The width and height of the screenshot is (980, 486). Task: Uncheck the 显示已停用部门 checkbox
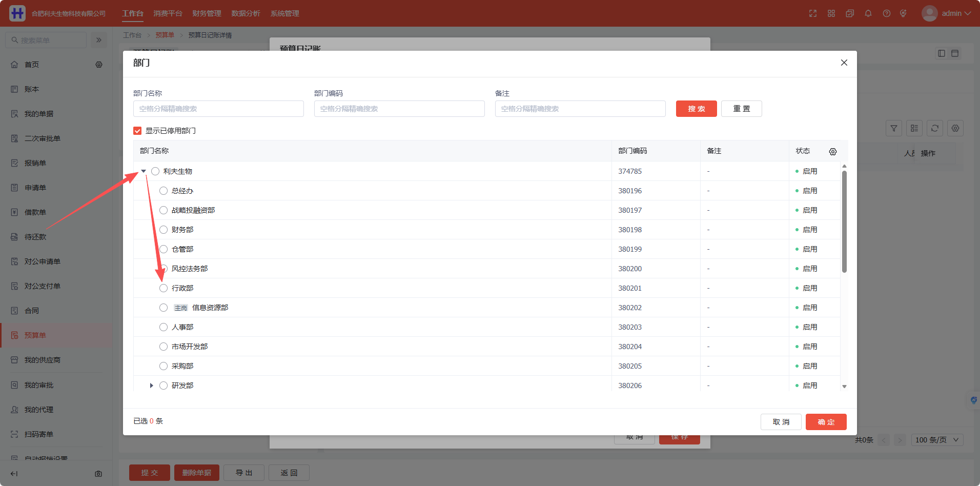point(137,131)
